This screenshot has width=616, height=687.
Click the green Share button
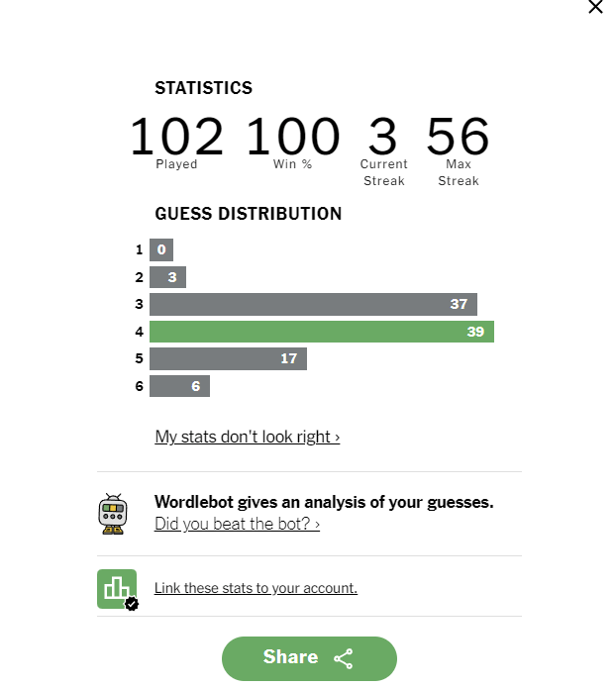click(309, 658)
